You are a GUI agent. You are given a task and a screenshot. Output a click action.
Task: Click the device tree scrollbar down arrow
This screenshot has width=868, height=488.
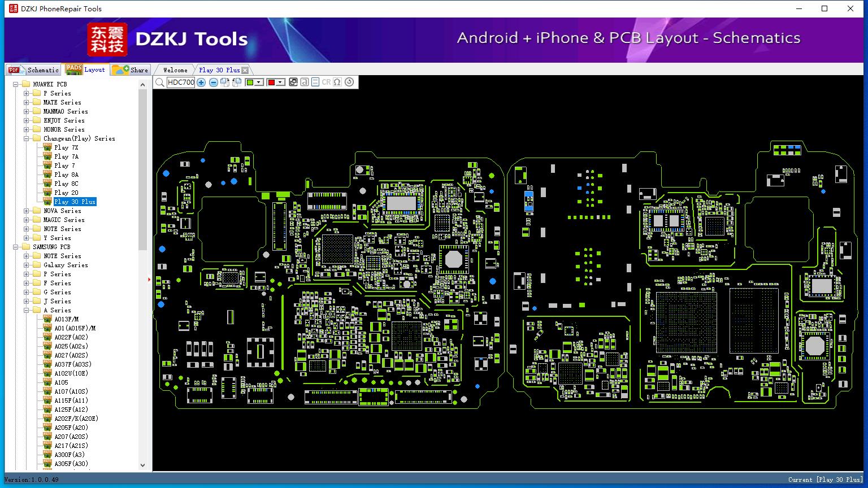tap(142, 465)
